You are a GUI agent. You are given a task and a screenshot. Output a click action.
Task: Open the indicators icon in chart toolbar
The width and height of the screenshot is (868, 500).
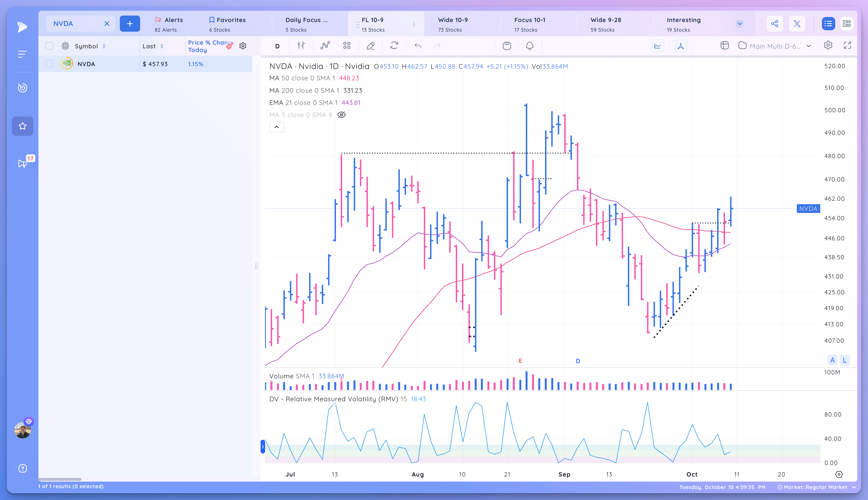(x=325, y=45)
